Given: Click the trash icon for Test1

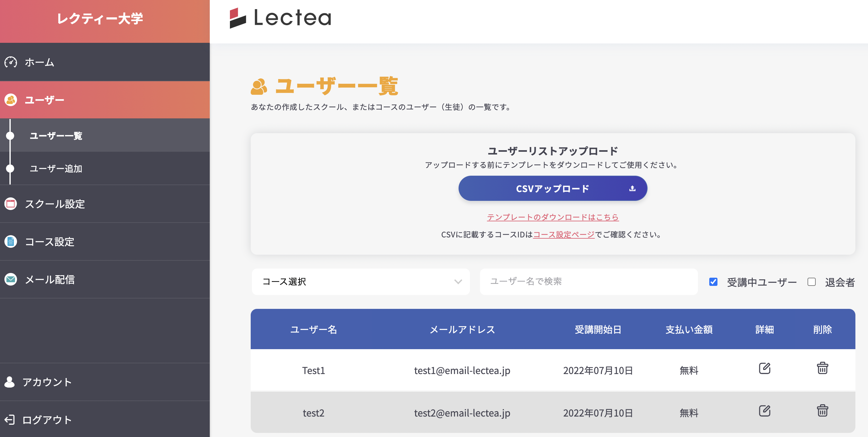Looking at the screenshot, I should pos(822,368).
